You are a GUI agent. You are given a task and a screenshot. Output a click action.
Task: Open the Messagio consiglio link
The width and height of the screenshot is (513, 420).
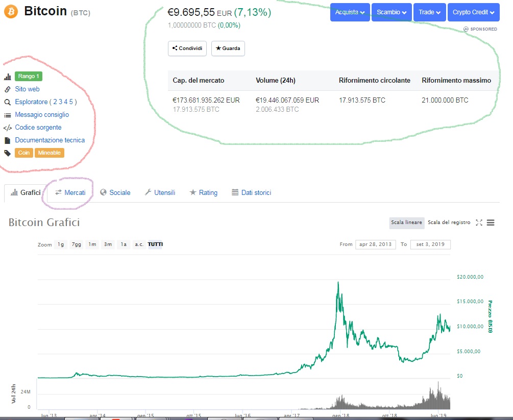[x=42, y=115]
